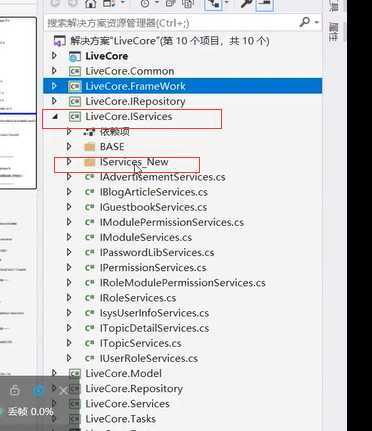Select the LiveCore.IServices project name
This screenshot has height=431, width=372.
tap(129, 116)
